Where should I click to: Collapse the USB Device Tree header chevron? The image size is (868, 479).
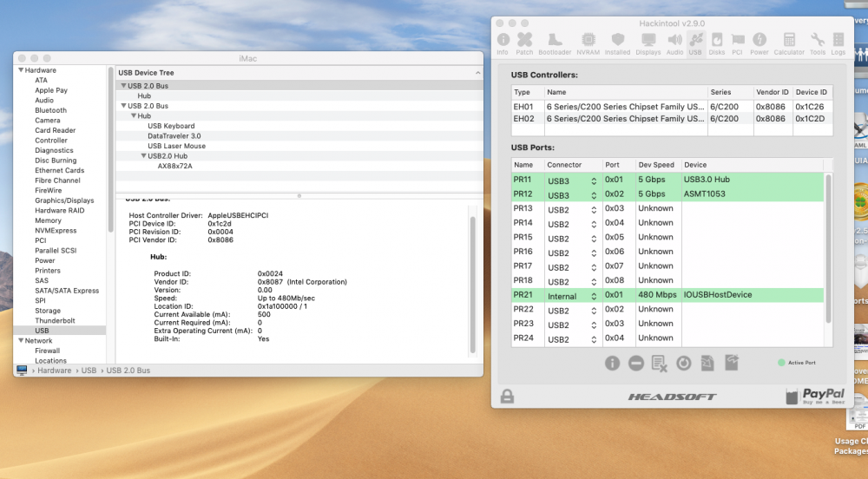(x=477, y=73)
